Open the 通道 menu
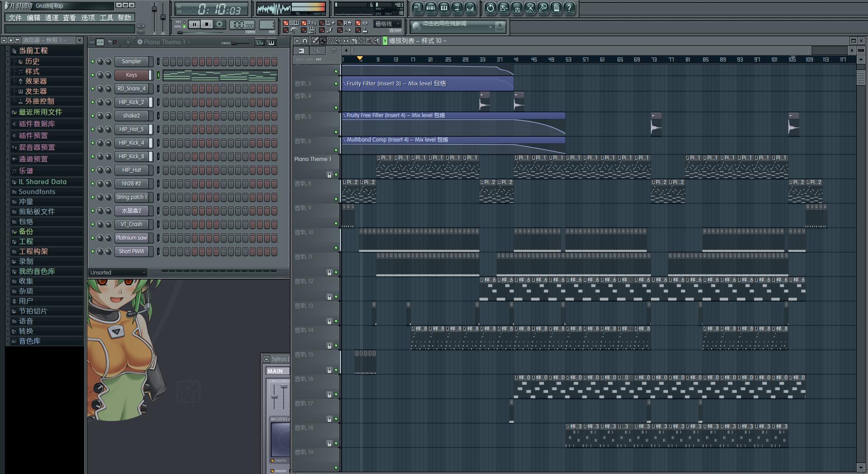The image size is (868, 474). point(52,18)
